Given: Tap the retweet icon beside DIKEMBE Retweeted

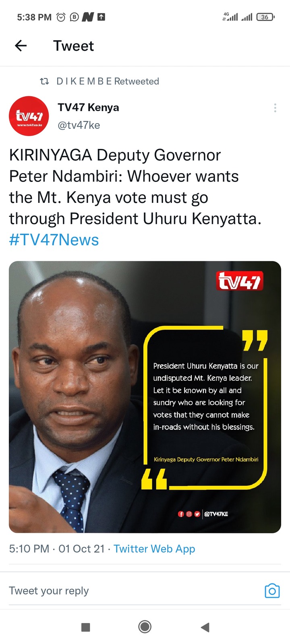Looking at the screenshot, I should pyautogui.click(x=44, y=81).
